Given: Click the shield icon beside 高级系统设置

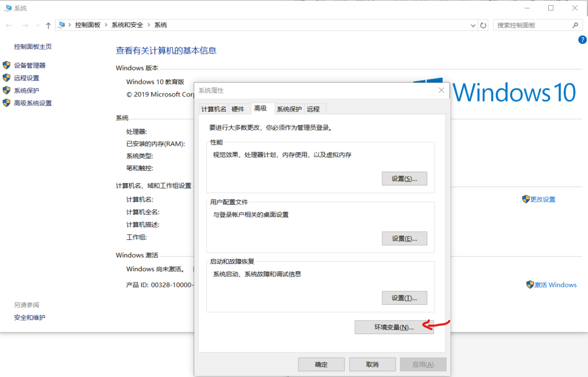Looking at the screenshot, I should point(6,103).
